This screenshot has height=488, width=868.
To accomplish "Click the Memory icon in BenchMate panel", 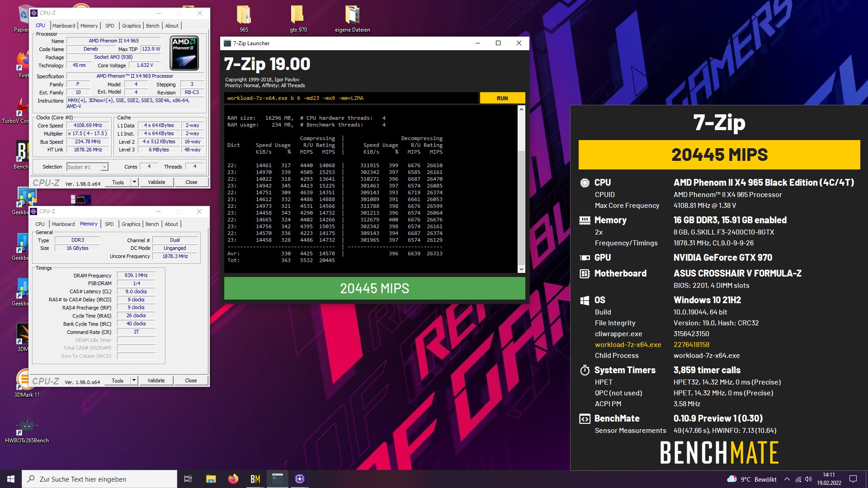I will pos(585,220).
